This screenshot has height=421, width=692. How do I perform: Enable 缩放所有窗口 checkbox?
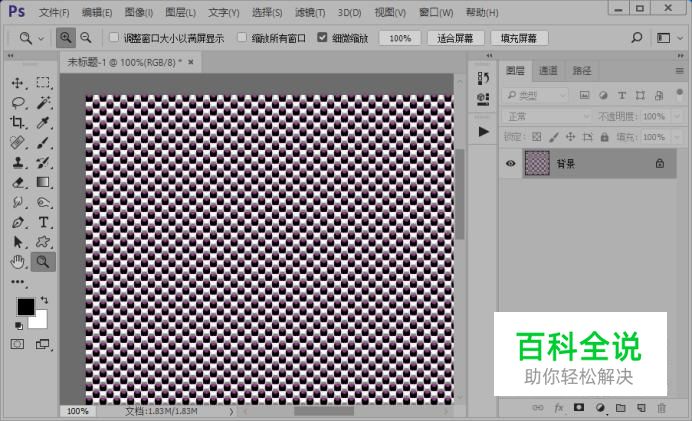pos(242,38)
